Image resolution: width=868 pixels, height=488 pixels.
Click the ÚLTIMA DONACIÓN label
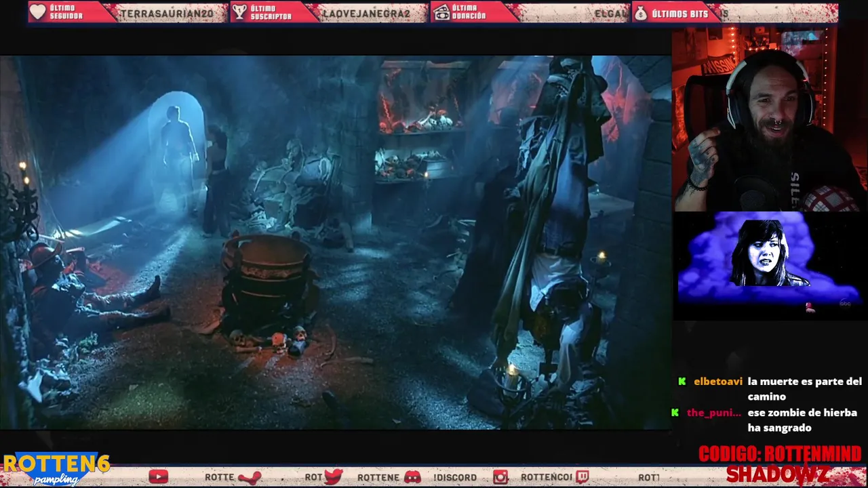469,12
